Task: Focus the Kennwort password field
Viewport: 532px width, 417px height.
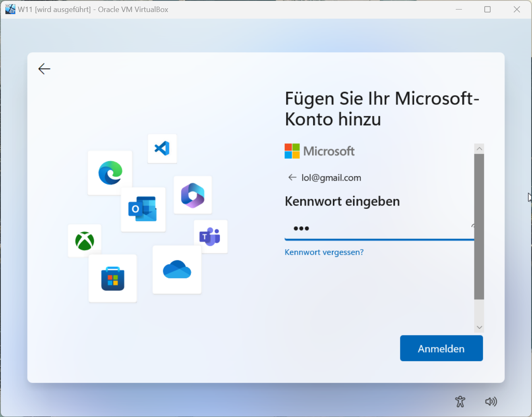Action: (x=379, y=228)
